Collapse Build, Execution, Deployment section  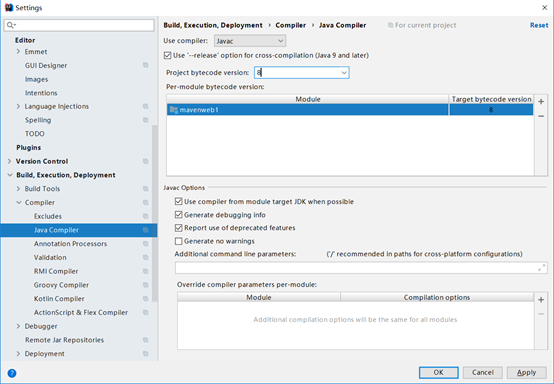point(10,175)
